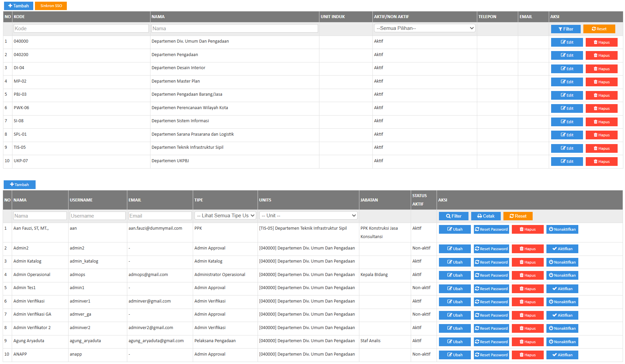Viewport: 625px width, 364px height.
Task: Reset Password for Admin Operasional user
Action: (491, 275)
